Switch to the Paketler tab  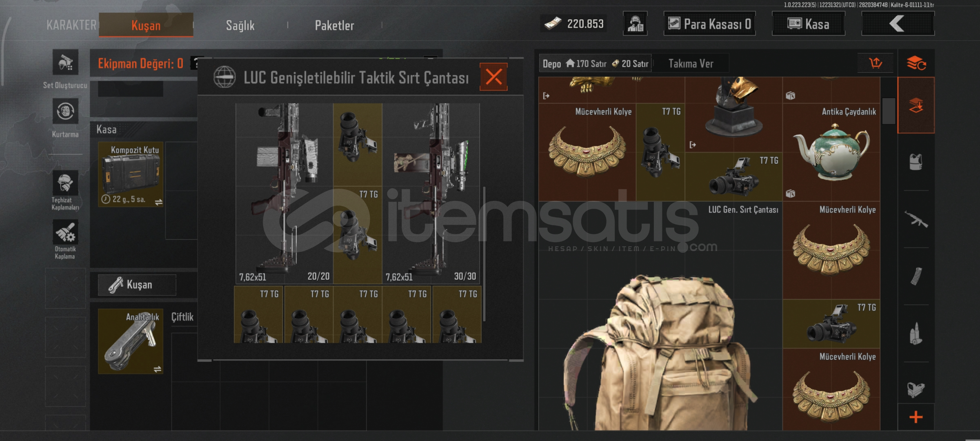point(335,25)
